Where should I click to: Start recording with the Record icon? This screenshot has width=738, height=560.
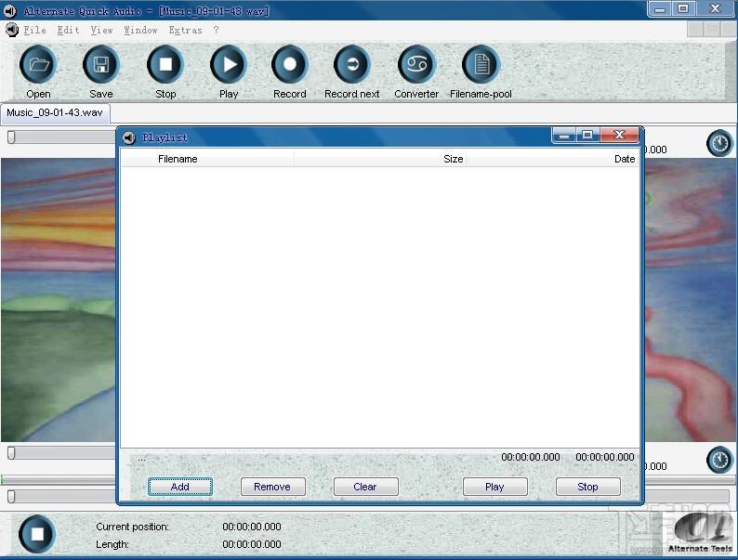(290, 64)
